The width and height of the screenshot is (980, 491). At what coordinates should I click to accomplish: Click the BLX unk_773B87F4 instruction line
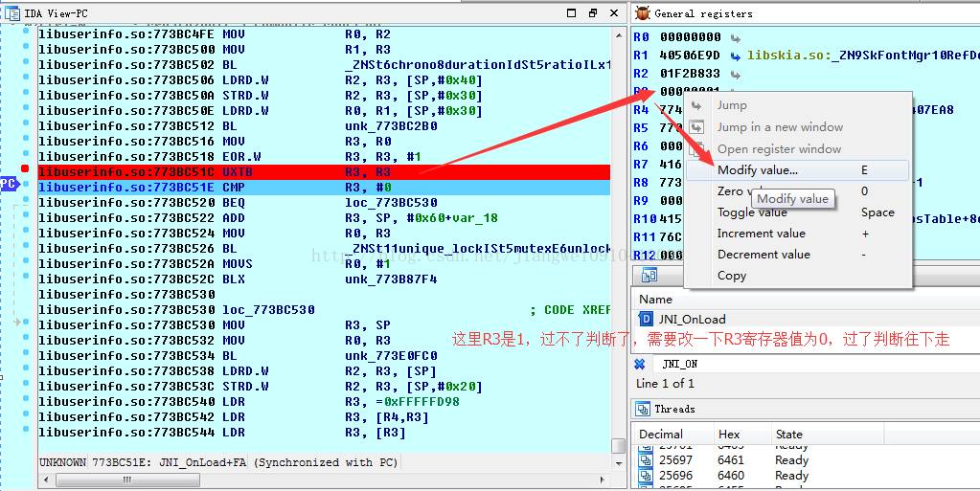click(x=324, y=279)
